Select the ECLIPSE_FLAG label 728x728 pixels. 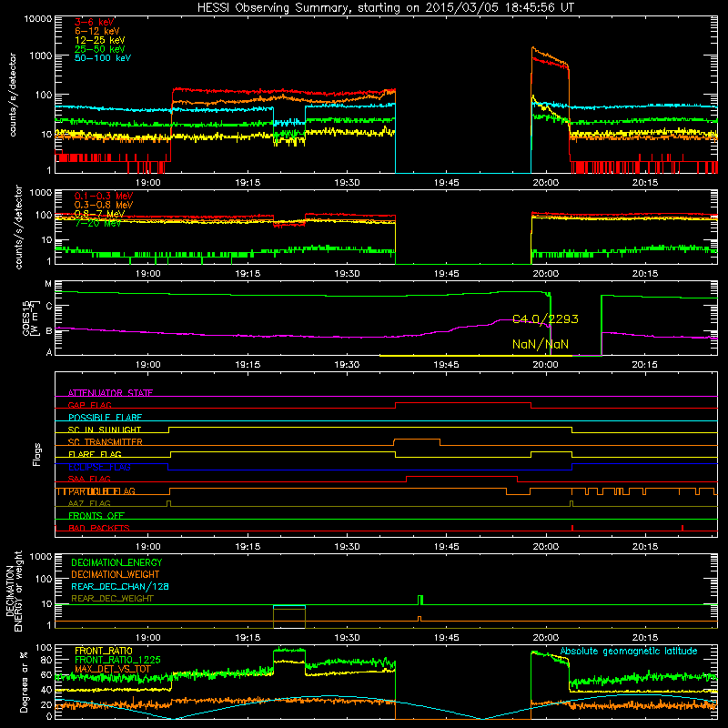99,467
